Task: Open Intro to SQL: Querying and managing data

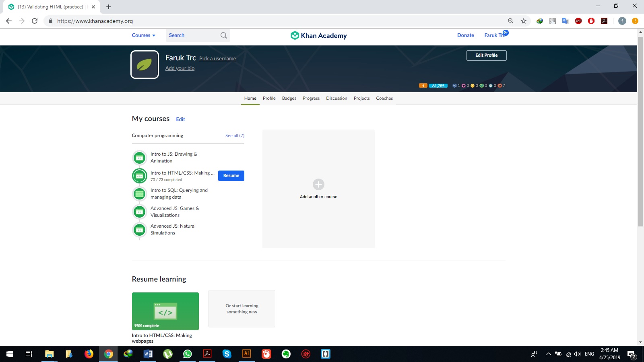Action: coord(179,193)
